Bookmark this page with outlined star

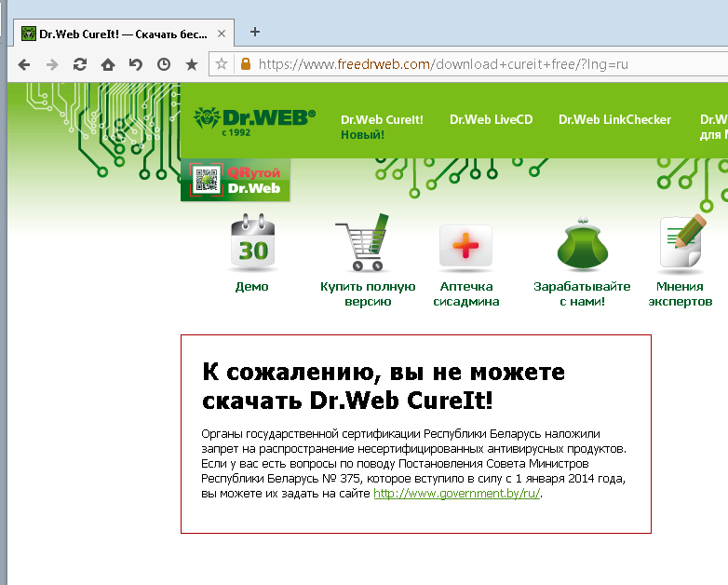click(x=222, y=63)
